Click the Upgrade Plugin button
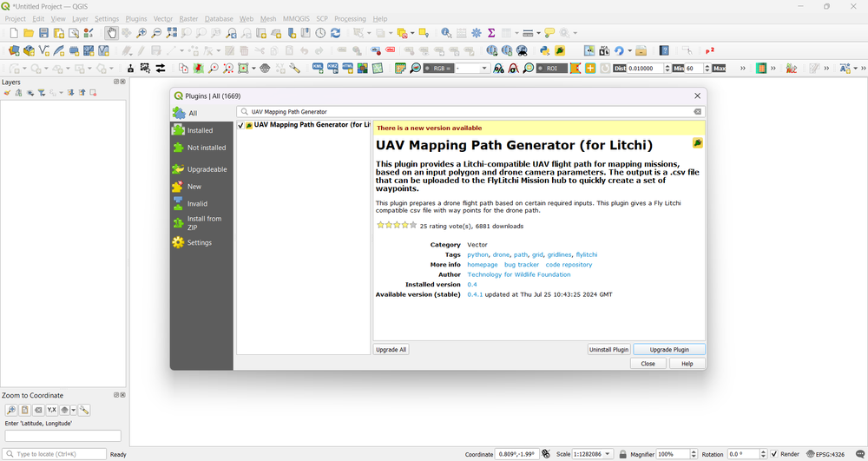This screenshot has height=461, width=868. 669,350
